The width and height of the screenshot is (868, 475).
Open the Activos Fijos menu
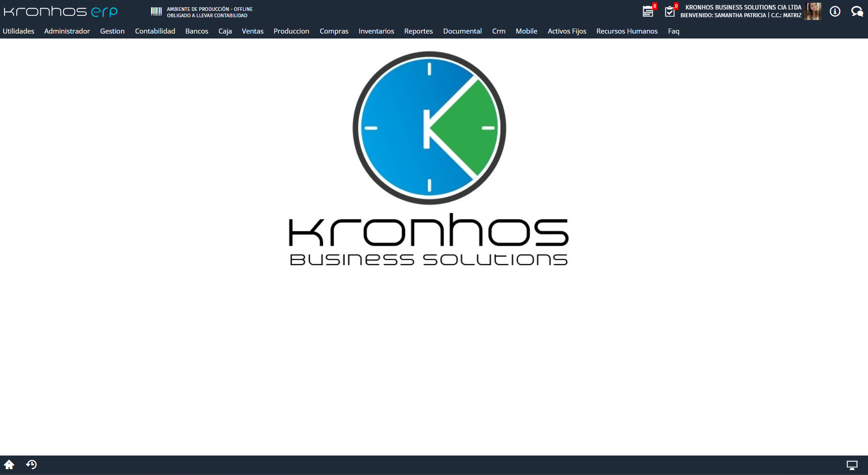pyautogui.click(x=567, y=31)
